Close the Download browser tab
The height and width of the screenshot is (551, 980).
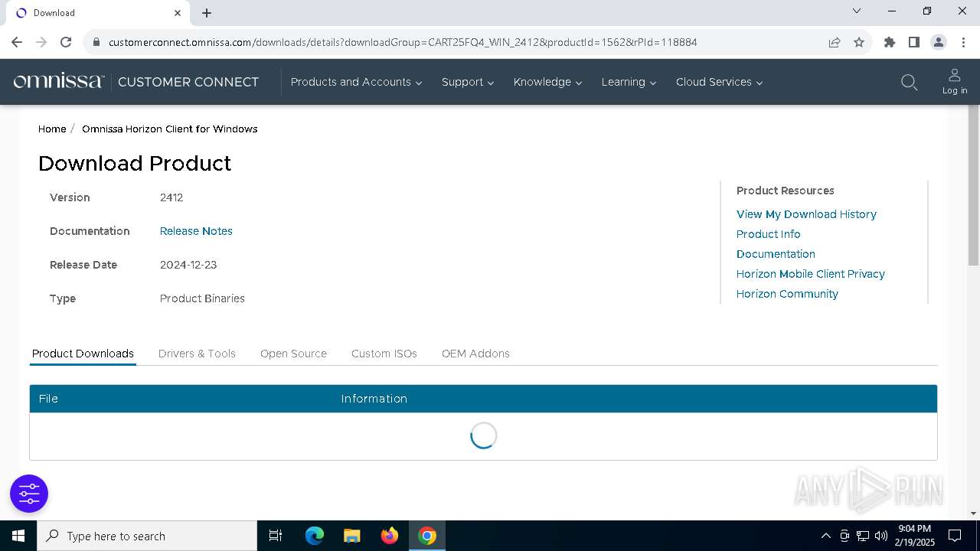pos(178,12)
